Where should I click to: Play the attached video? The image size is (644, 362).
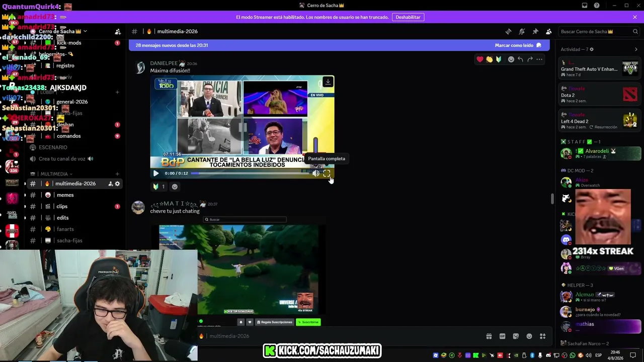[x=156, y=173]
